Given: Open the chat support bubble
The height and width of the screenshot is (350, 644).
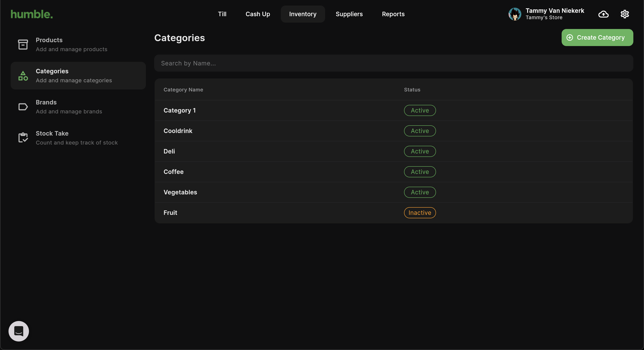Looking at the screenshot, I should (19, 331).
